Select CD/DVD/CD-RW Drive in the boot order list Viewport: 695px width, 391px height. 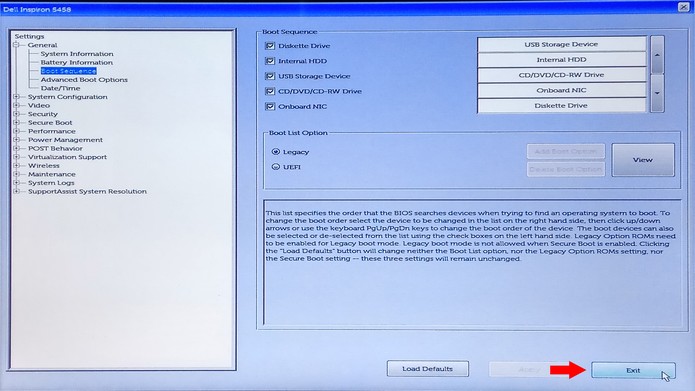pyautogui.click(x=562, y=75)
